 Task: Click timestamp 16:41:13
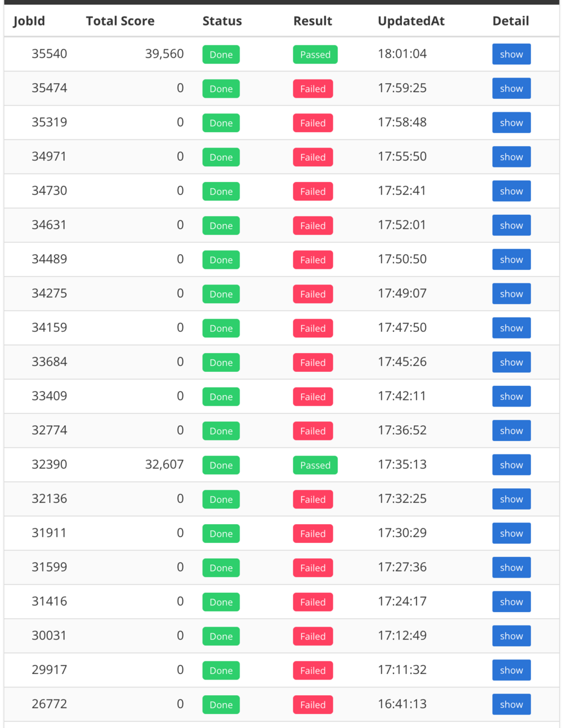402,704
